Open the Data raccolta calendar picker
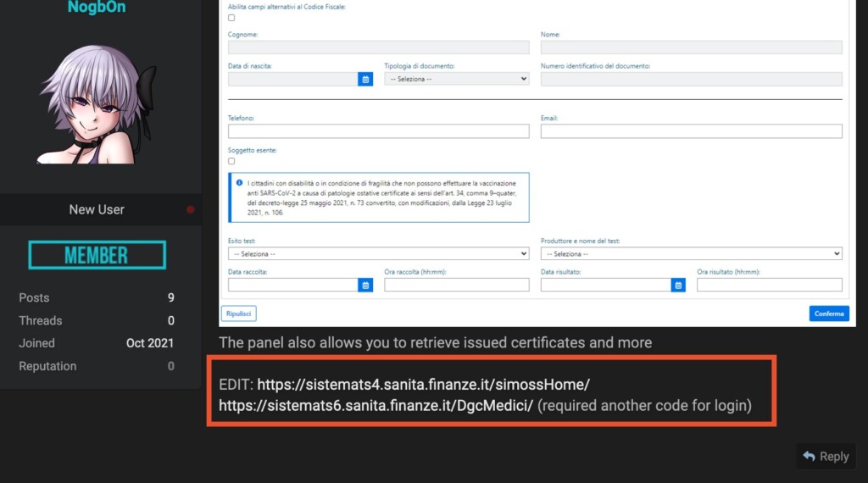 pos(365,286)
